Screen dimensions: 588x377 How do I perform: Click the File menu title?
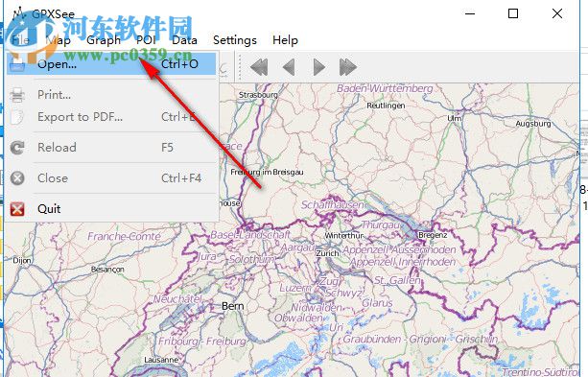tap(21, 40)
